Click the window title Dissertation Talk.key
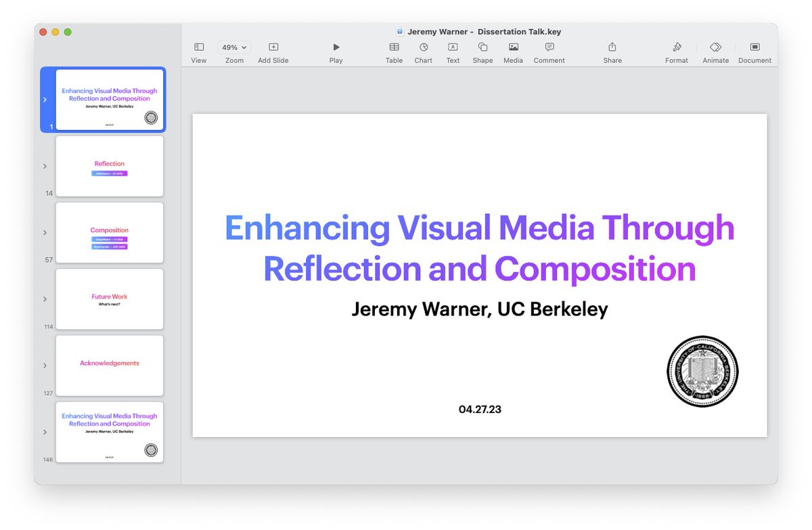This screenshot has height=530, width=812. coord(484,32)
